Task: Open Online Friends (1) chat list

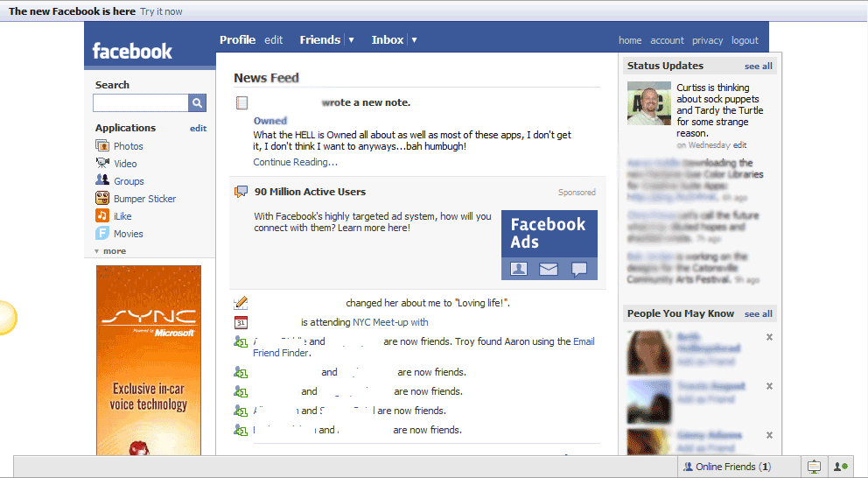Action: pyautogui.click(x=739, y=467)
